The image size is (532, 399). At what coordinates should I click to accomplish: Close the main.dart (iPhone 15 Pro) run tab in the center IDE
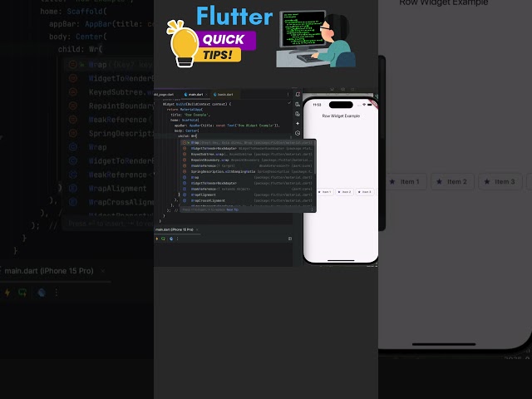tap(197, 229)
